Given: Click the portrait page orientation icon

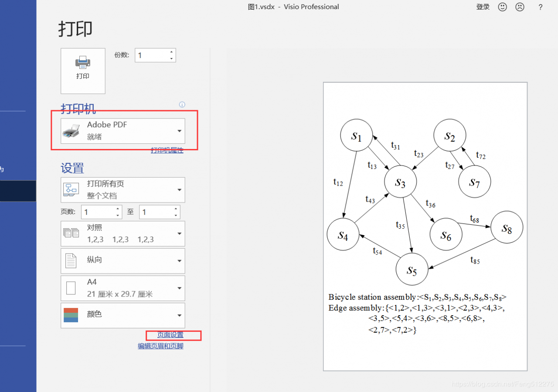Looking at the screenshot, I should [x=71, y=260].
